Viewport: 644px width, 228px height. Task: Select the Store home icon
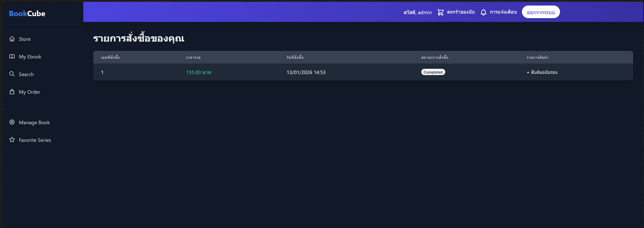[12, 39]
